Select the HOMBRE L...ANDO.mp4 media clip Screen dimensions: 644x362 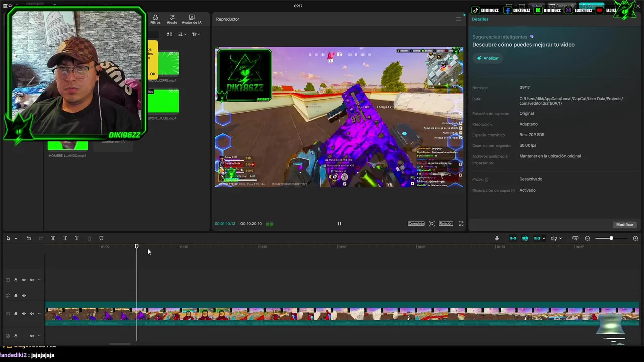[67, 146]
